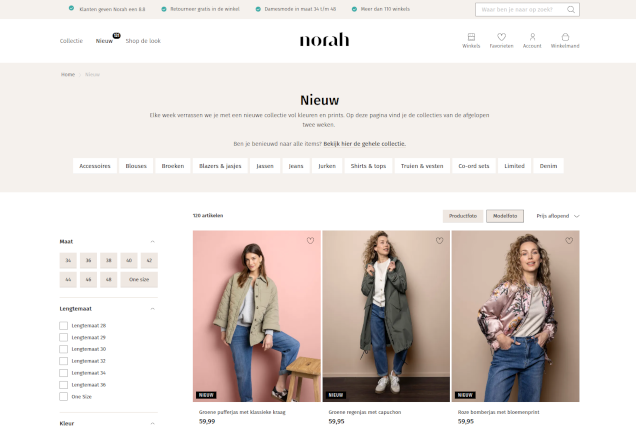Open the Account profile icon
This screenshot has width=636, height=437.
click(x=532, y=37)
